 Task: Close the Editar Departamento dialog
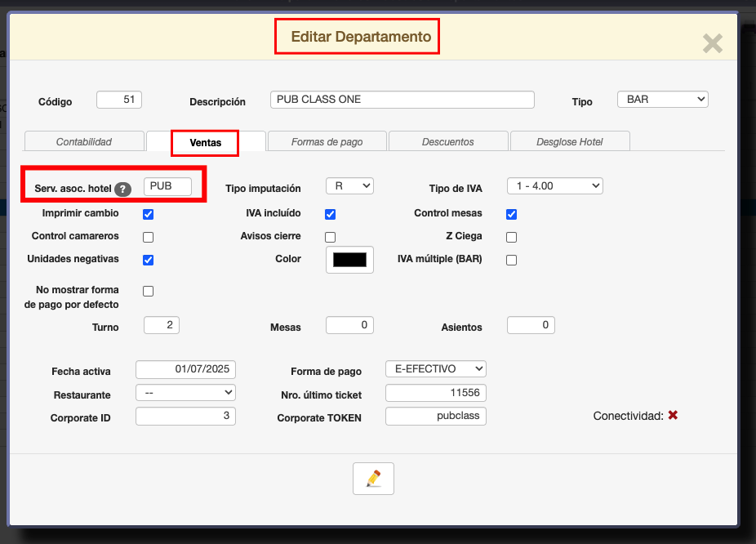pyautogui.click(x=712, y=43)
